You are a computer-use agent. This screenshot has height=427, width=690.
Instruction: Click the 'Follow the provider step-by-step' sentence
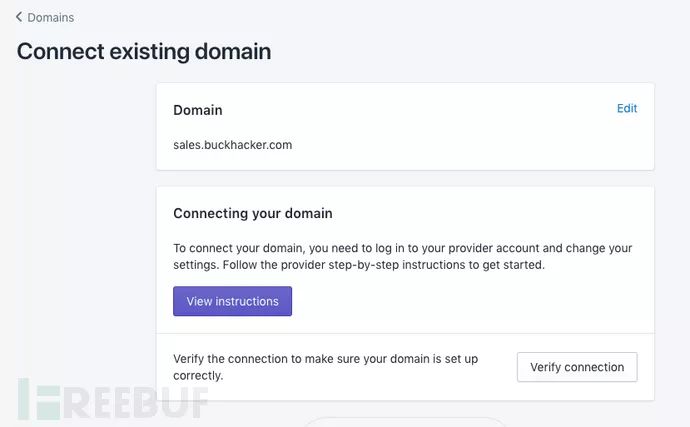(x=400, y=265)
